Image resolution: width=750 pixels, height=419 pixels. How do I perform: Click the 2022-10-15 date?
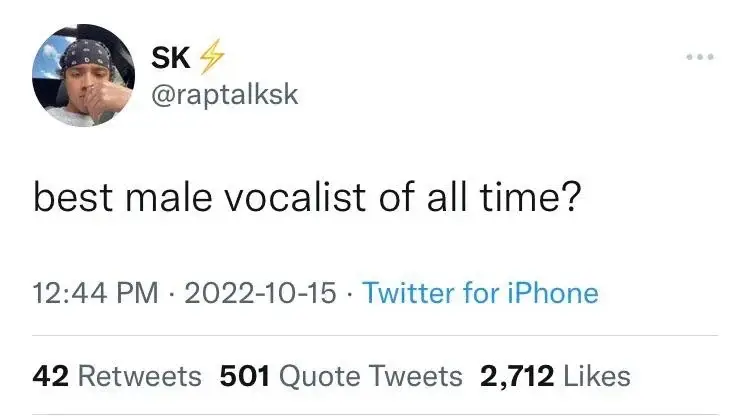[260, 293]
